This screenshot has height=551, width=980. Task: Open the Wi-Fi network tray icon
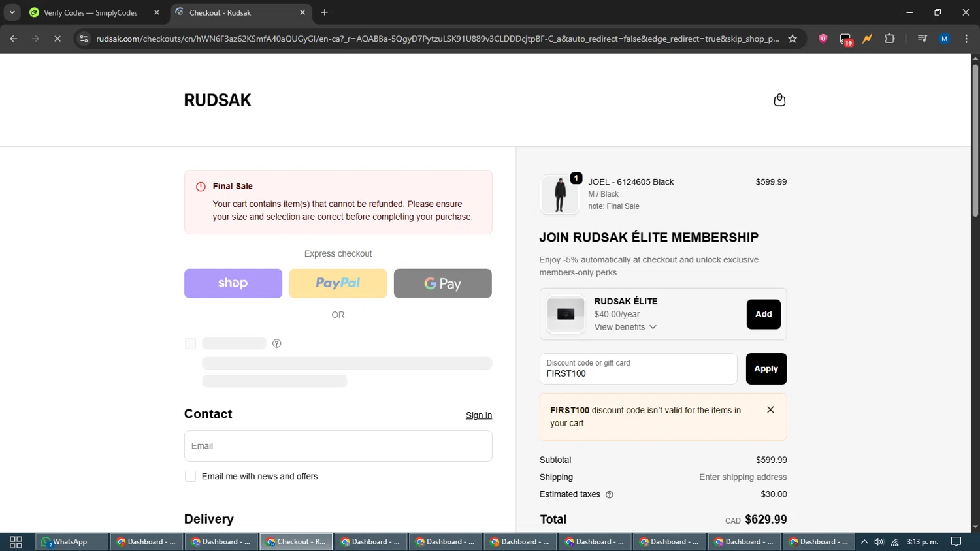(895, 542)
